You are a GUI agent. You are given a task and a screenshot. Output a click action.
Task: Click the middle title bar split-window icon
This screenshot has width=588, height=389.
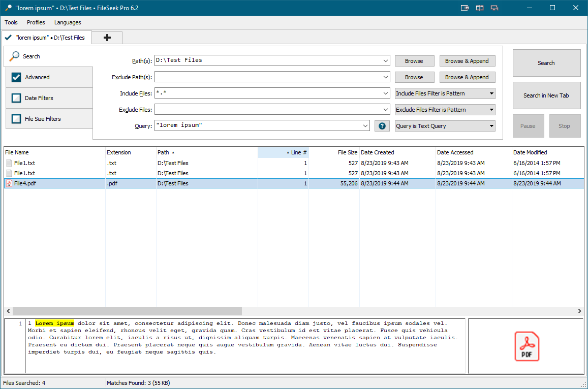[x=479, y=8]
